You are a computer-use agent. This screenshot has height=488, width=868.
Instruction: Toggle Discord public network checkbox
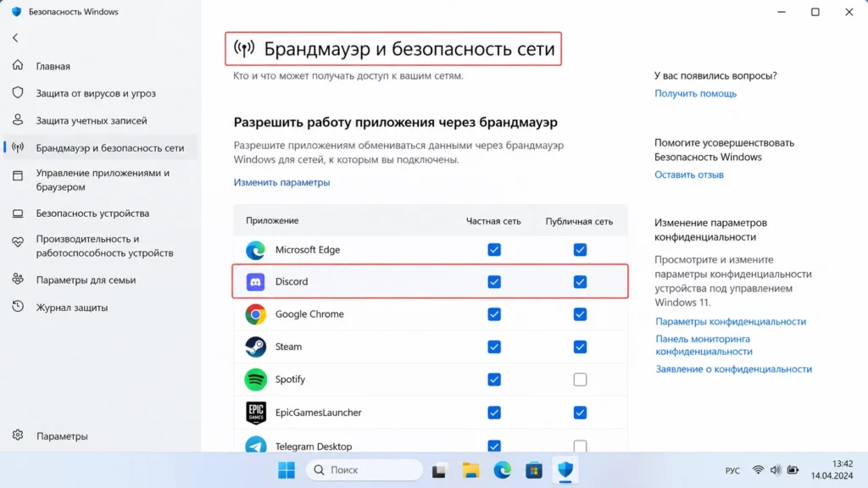pyautogui.click(x=580, y=281)
